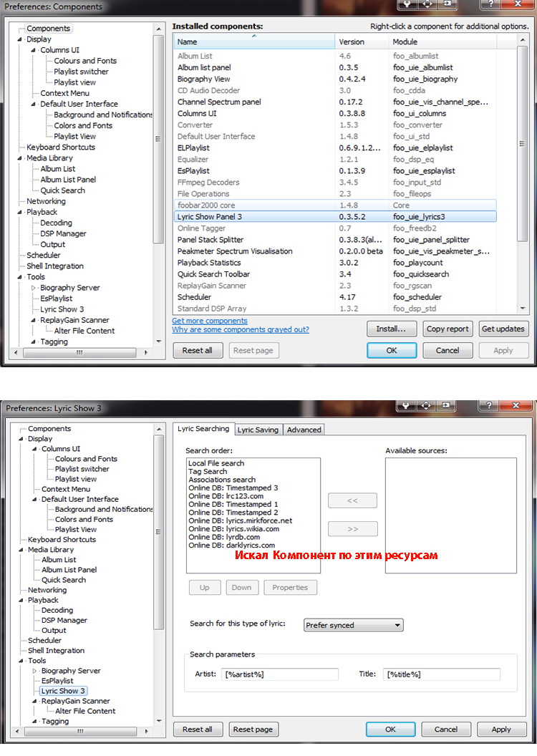
Task: Collapse Playback node in Lyric Show 3 window tree
Action: [x=21, y=600]
